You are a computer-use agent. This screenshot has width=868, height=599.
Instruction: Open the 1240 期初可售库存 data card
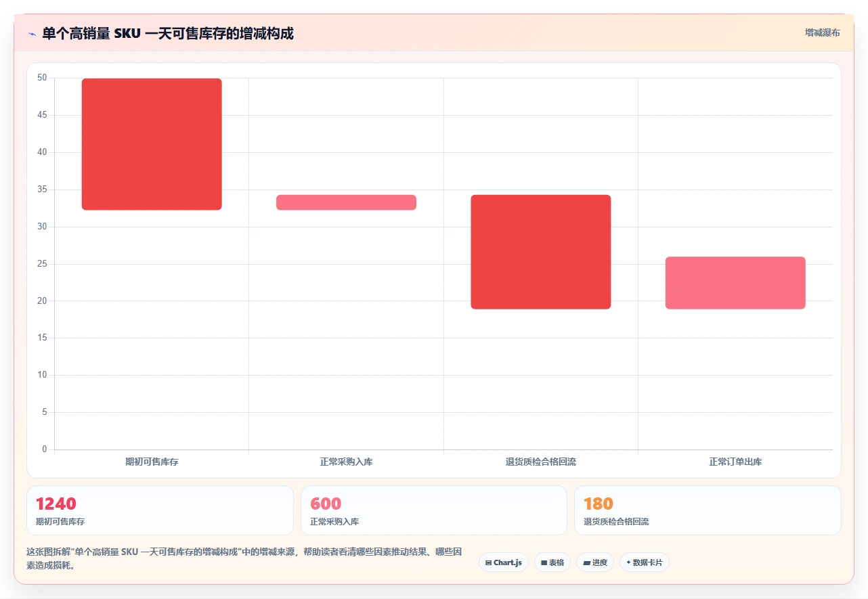(160, 510)
